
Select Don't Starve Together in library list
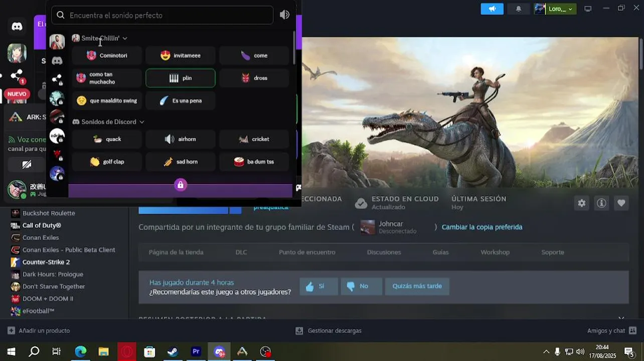point(54,287)
